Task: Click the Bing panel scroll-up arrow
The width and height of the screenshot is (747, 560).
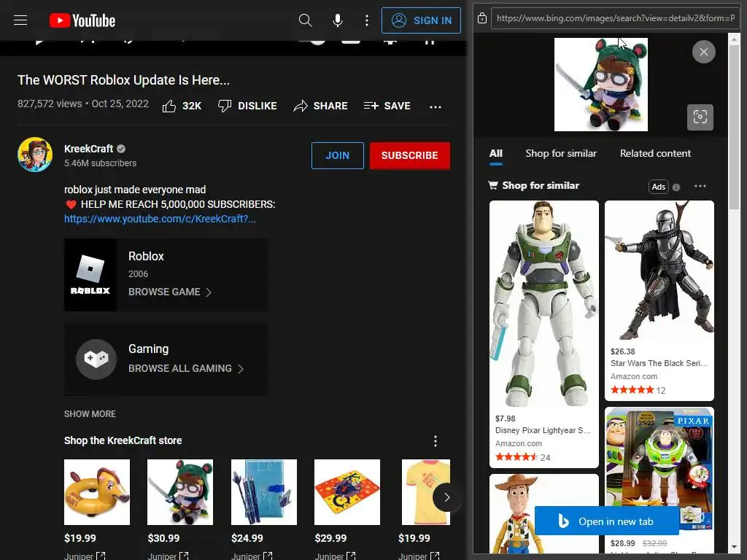Action: point(734,39)
